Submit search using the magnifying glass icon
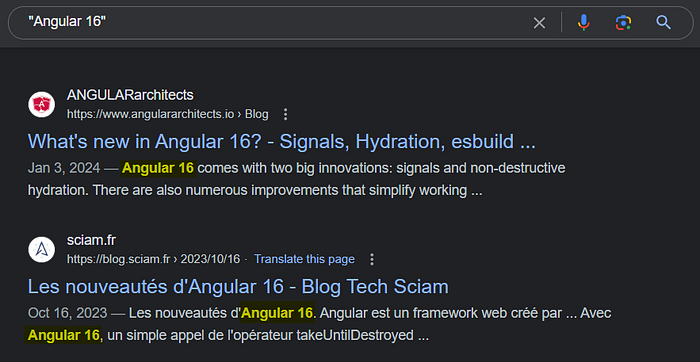700x362 pixels. point(663,22)
